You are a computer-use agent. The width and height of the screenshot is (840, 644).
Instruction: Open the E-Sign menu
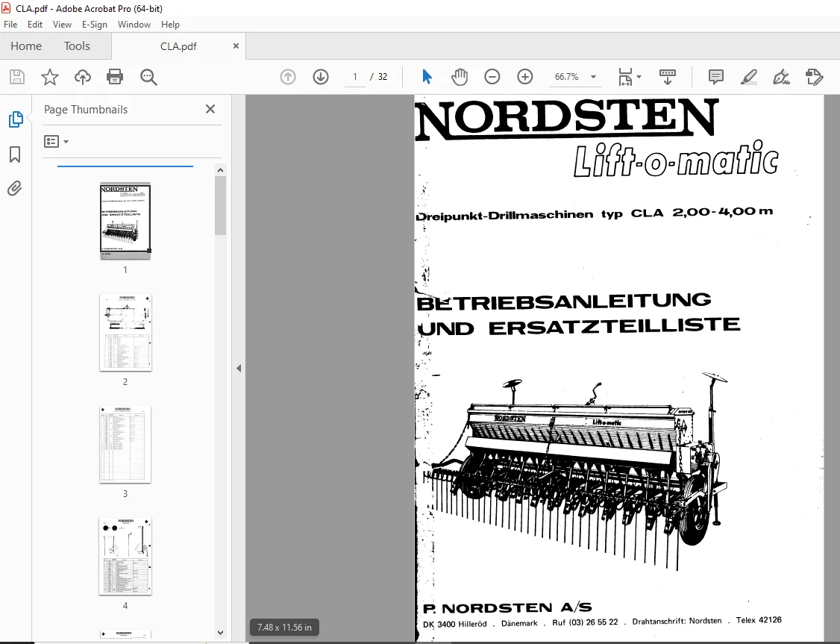(94, 25)
